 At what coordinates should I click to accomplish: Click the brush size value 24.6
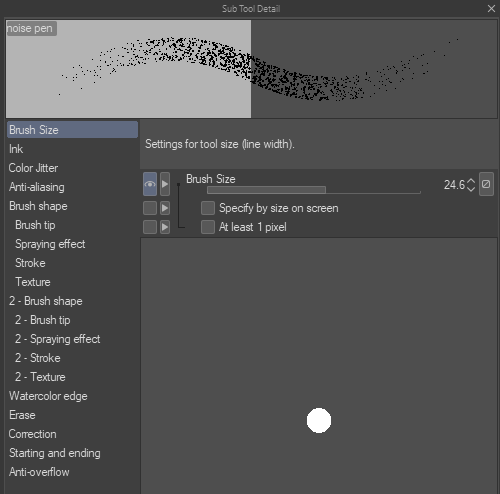pos(454,185)
